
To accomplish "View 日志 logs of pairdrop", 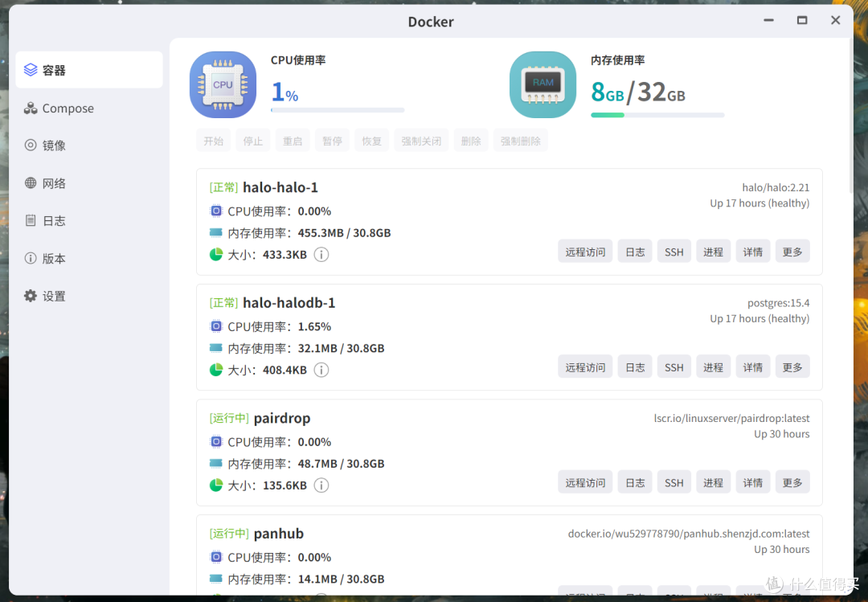I will [635, 482].
